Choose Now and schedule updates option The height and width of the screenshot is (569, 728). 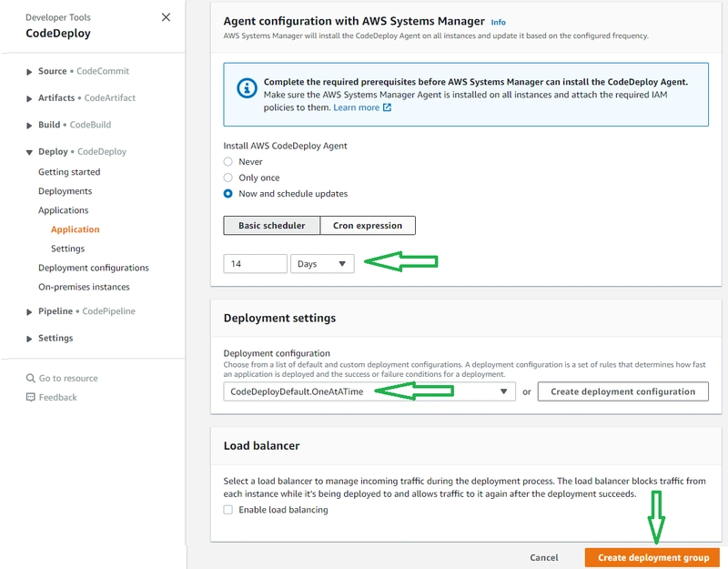tap(228, 194)
